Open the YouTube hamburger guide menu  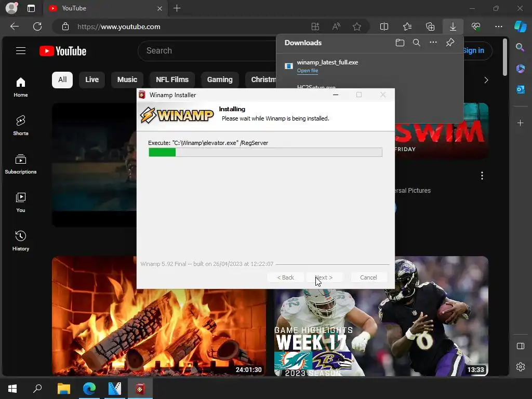(21, 51)
